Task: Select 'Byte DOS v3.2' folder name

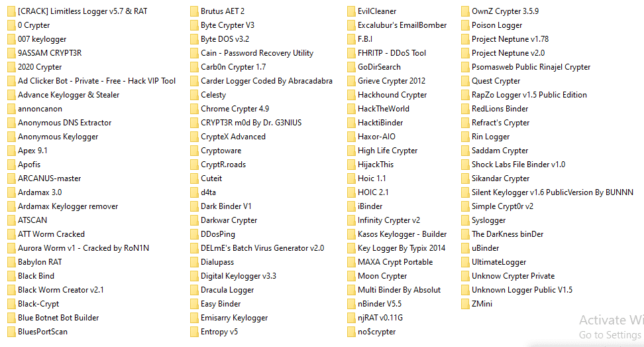Action: click(x=225, y=39)
